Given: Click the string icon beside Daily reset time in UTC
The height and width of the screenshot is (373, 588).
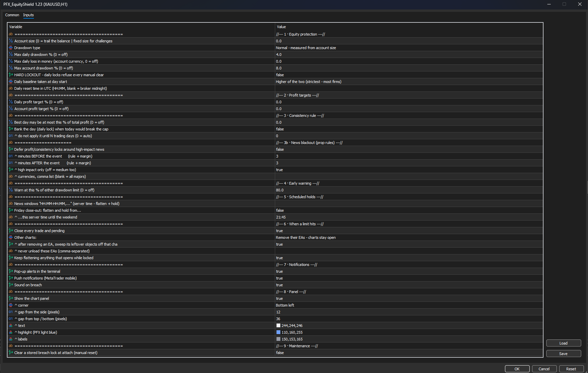Looking at the screenshot, I should point(11,88).
